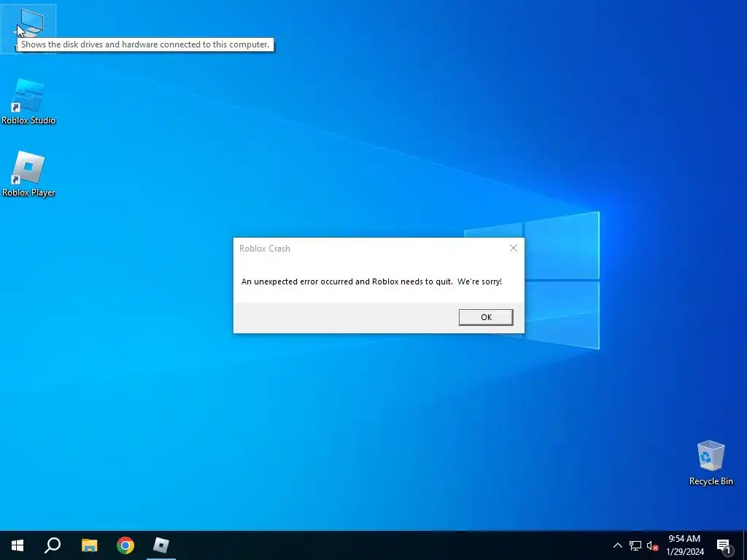Screen dimensions: 747x560
Task: Open the Windows Start menu
Action: click(18, 545)
